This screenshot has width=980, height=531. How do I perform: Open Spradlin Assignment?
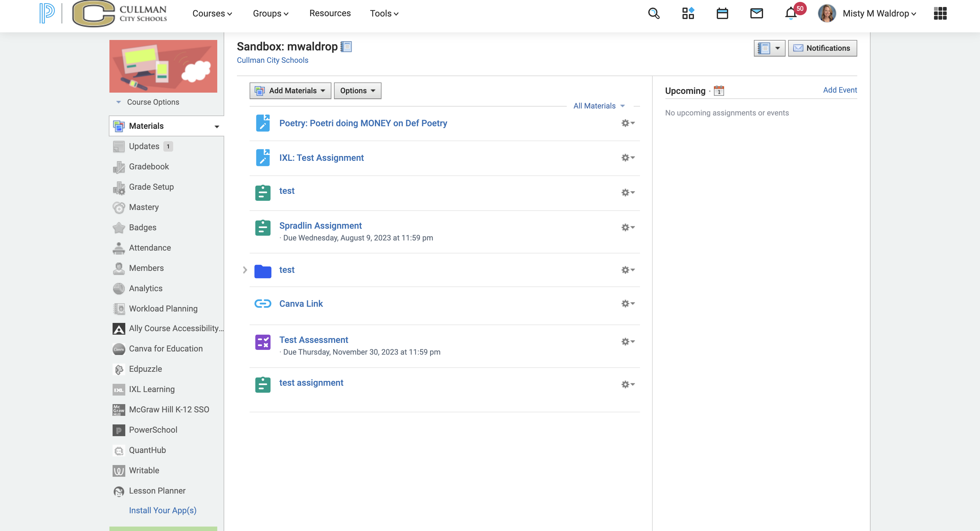point(320,226)
